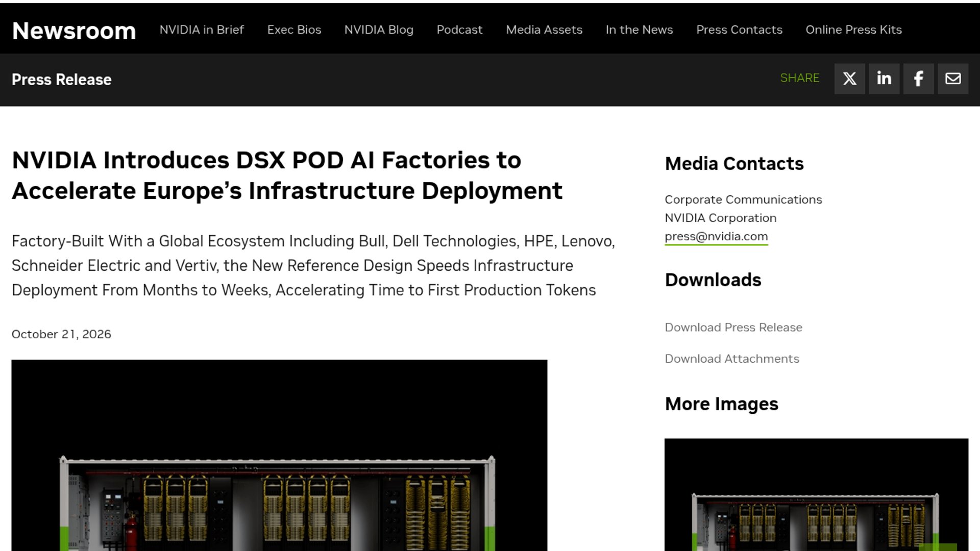Screen dimensions: 980x551
Task: Click the Corporate Communications text
Action: [x=743, y=199]
